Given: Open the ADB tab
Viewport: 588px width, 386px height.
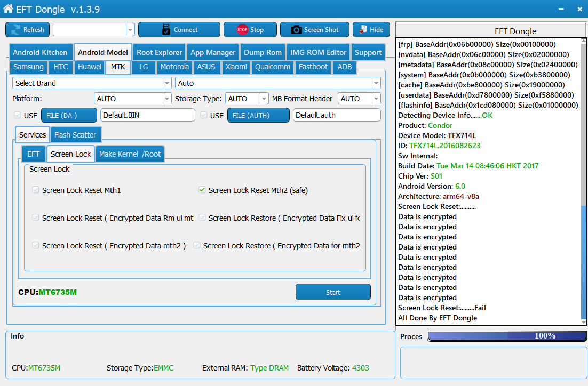Looking at the screenshot, I should point(345,67).
